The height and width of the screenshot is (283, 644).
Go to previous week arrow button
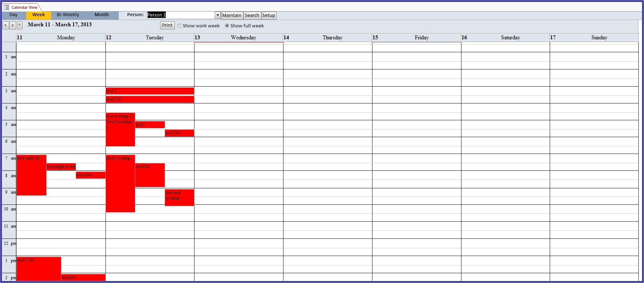point(6,25)
